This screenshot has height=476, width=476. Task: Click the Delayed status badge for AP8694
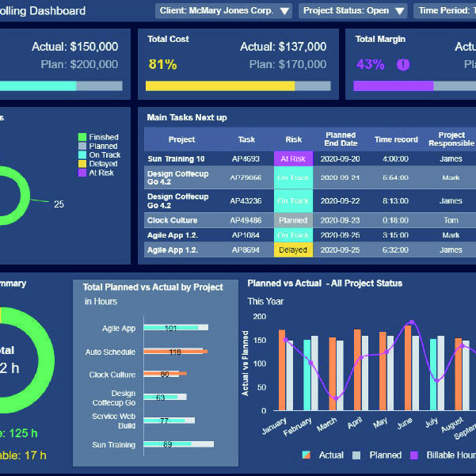coord(293,250)
